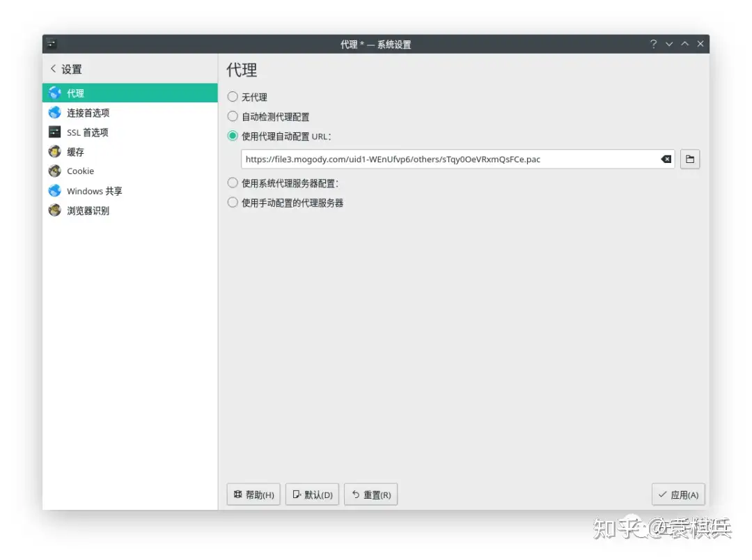The height and width of the screenshot is (560, 752).
Task: Open the window menu icon in title bar
Action: tap(52, 44)
